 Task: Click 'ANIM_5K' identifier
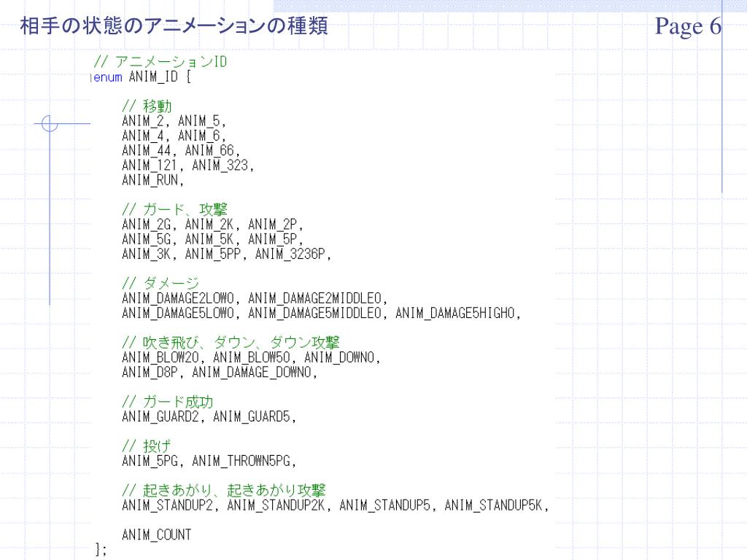click(209, 239)
